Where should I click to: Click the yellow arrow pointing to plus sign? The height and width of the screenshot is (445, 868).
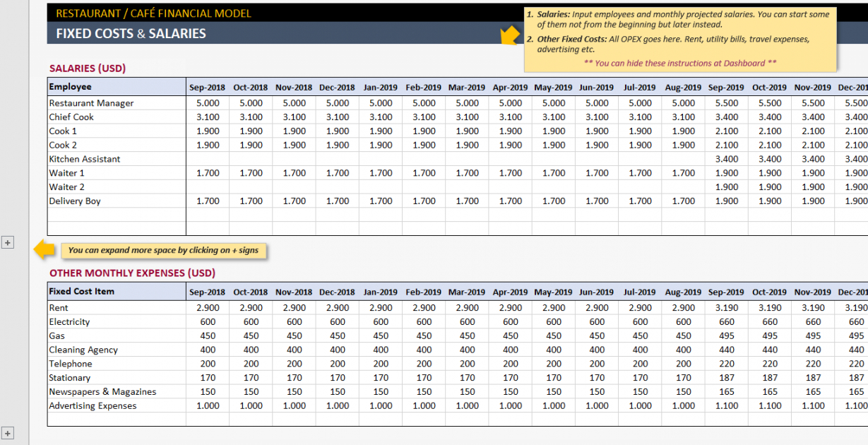tap(45, 249)
